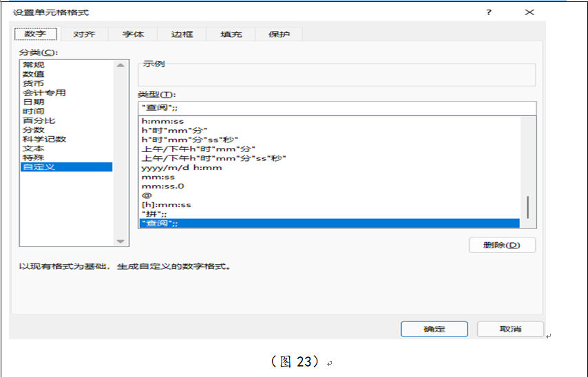Select the "拼";; custom format

click(x=154, y=214)
